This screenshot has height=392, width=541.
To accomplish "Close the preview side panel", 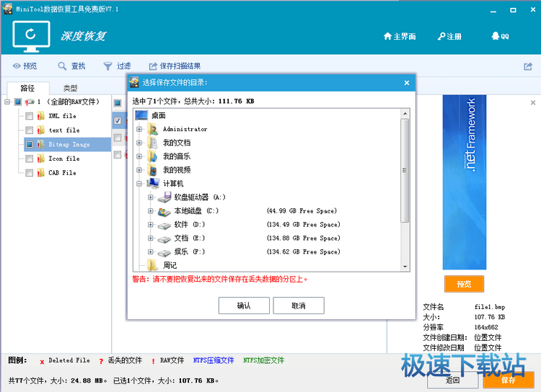I will (533, 102).
